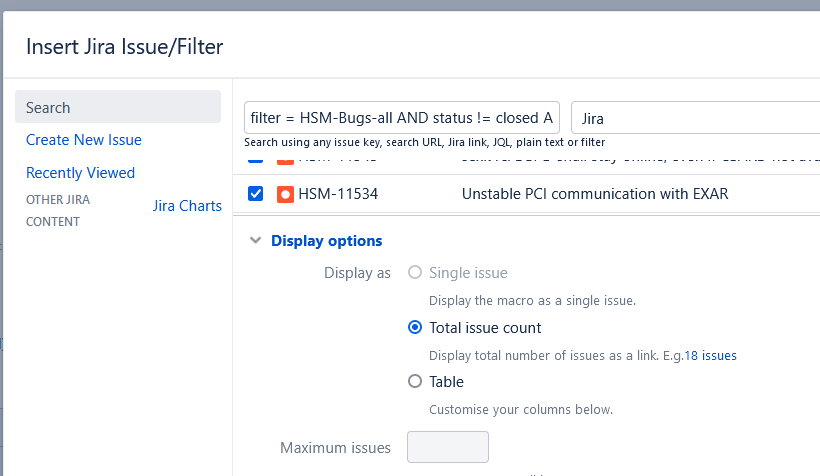Screen dimensions: 820x476
Task: Click 'Customise your columns below.' text
Action: 521,410
